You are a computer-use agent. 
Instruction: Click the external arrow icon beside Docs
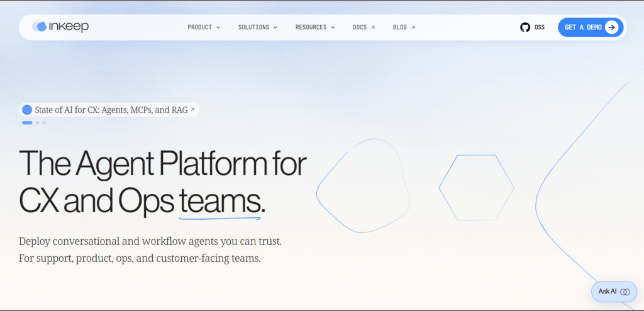click(373, 28)
